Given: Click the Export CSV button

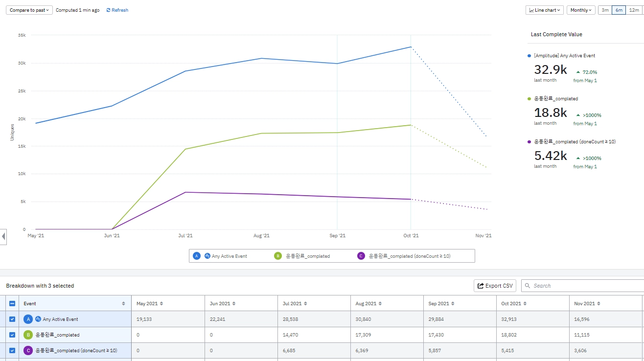Looking at the screenshot, I should pos(495,286).
